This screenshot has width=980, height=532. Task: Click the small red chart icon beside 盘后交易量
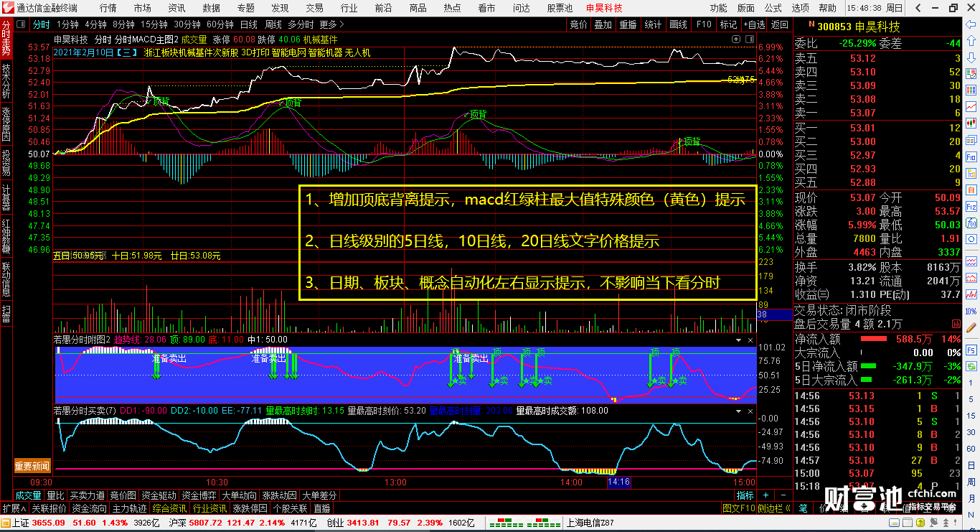pos(956,324)
